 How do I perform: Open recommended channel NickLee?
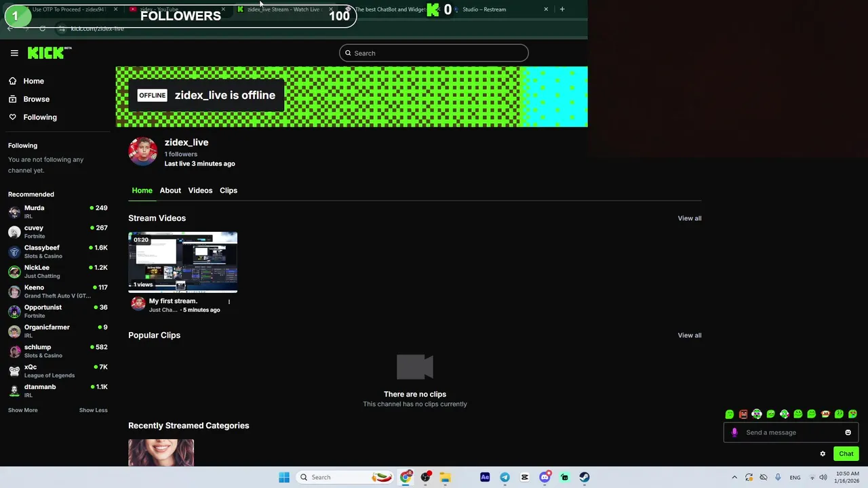58,272
